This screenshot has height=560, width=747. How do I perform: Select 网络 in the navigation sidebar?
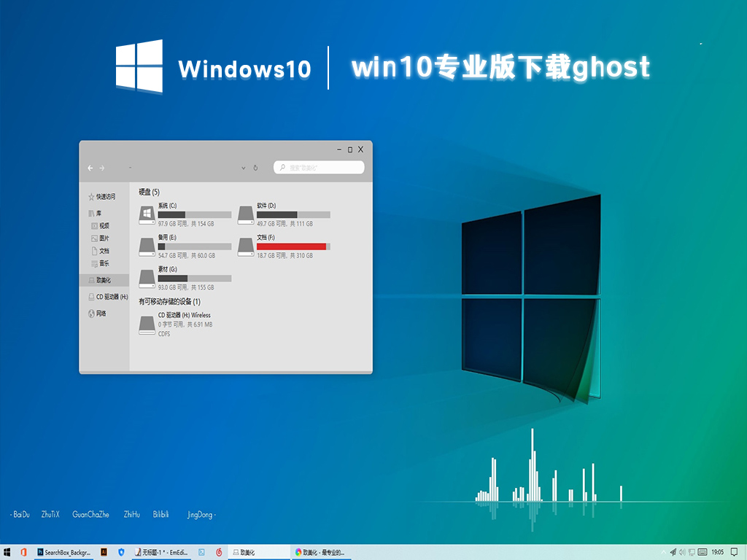tap(98, 314)
